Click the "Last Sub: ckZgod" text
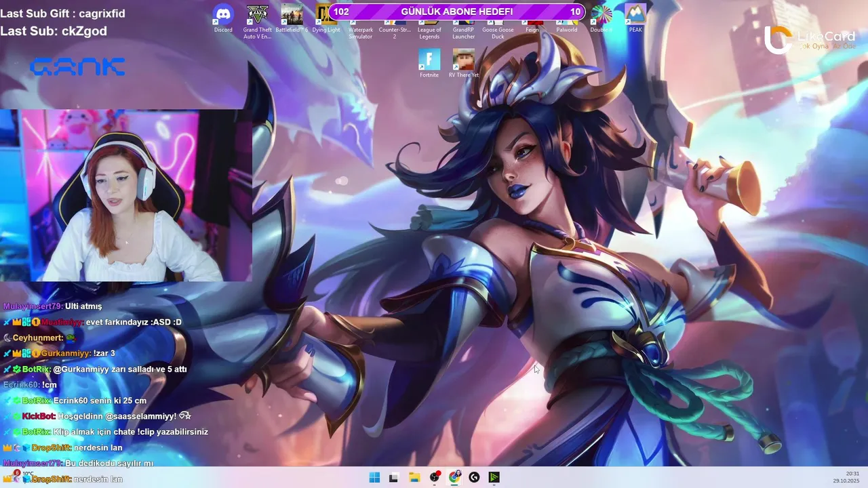The height and width of the screenshot is (488, 868). (54, 31)
